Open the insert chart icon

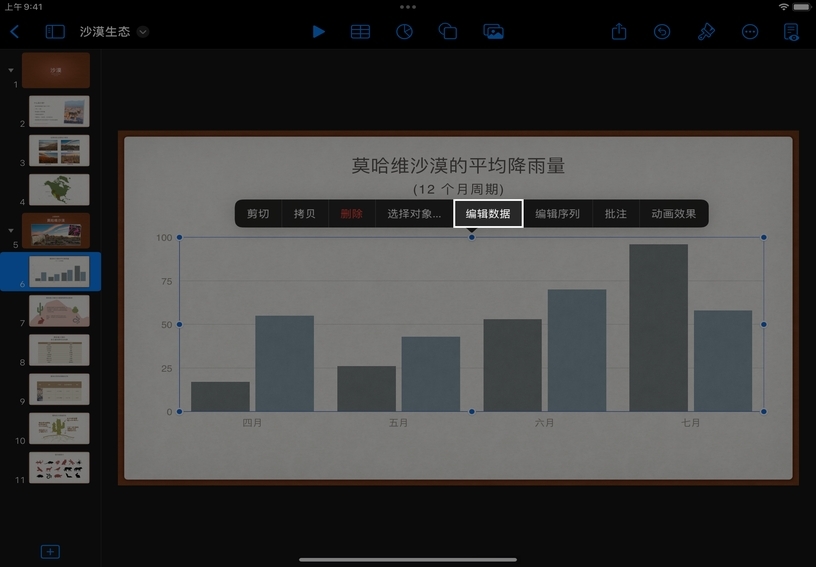pyautogui.click(x=404, y=32)
